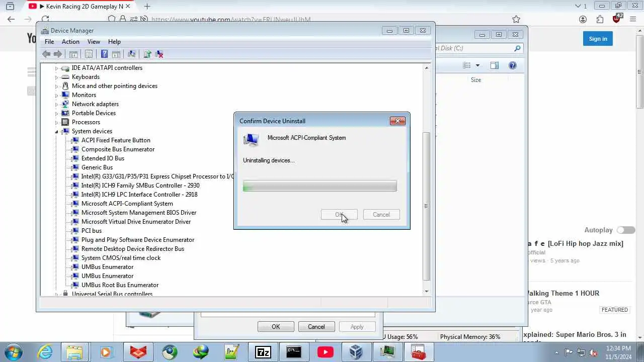This screenshot has height=362, width=644.
Task: Open the YouTube taskbar icon
Action: click(x=325, y=352)
